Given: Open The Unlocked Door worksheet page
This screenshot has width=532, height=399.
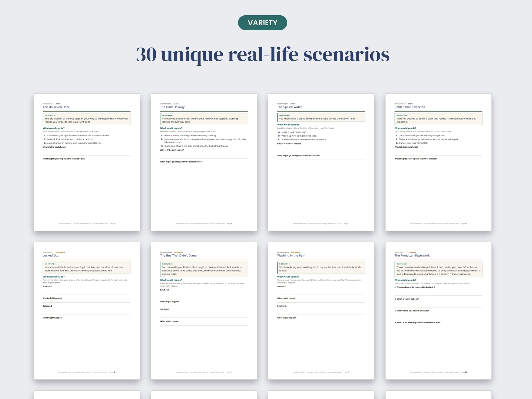Looking at the screenshot, I should tap(87, 162).
